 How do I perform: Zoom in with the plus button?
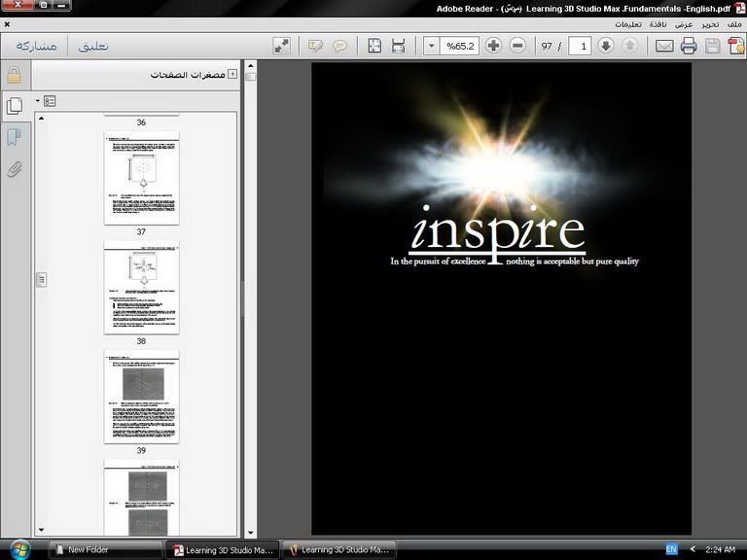click(493, 46)
